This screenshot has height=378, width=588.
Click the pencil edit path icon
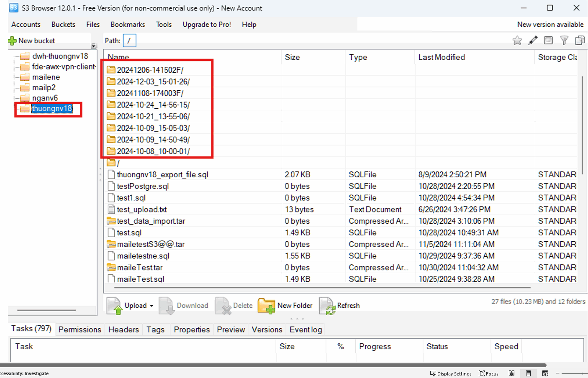533,41
